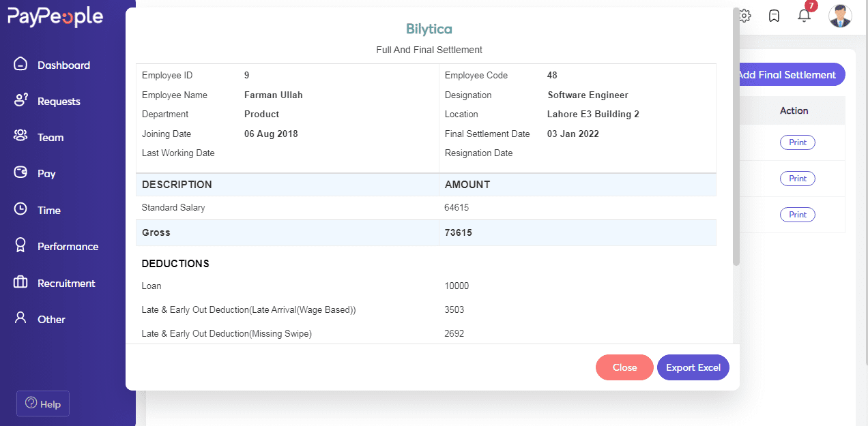
Task: Select the joining date '06 Aug 2018'
Action: point(271,134)
